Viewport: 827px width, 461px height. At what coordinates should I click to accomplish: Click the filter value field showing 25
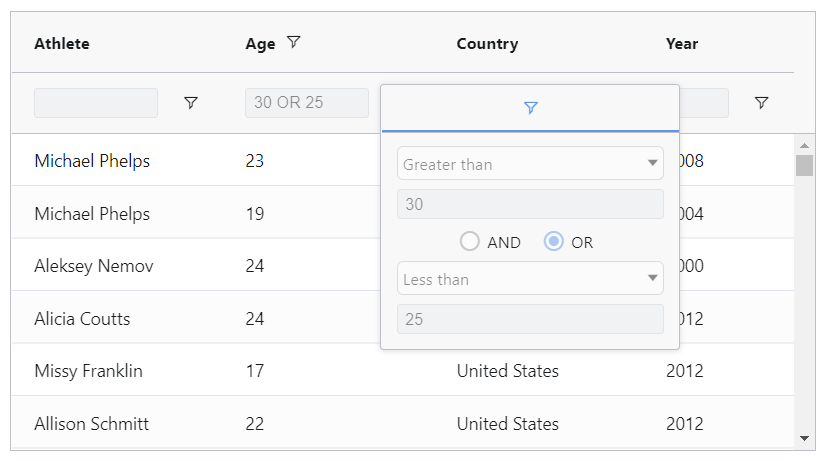(530, 319)
